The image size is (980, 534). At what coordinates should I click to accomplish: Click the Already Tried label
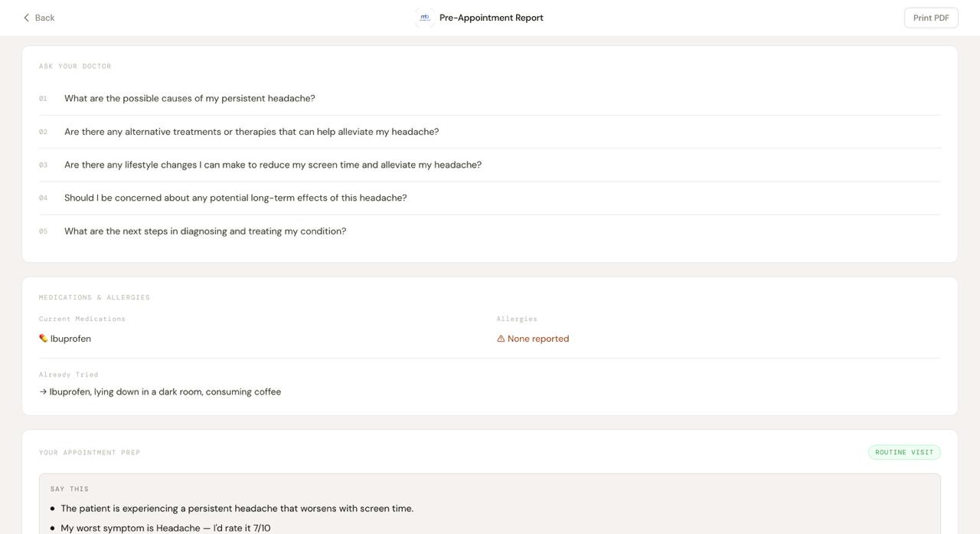pyautogui.click(x=69, y=375)
